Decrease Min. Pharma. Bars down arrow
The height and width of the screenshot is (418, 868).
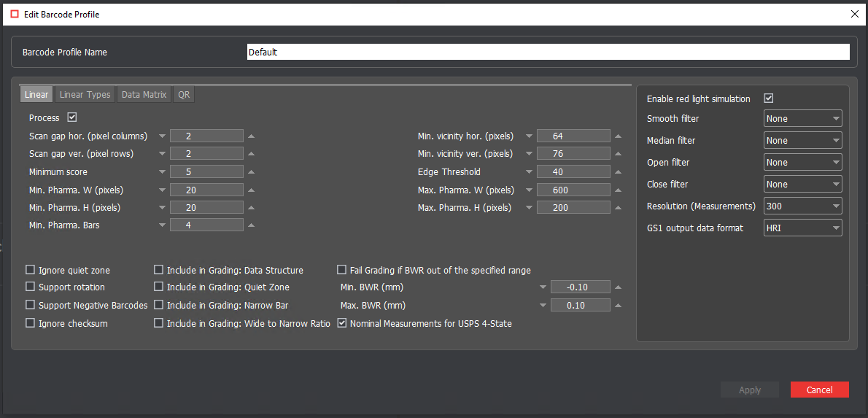(162, 225)
